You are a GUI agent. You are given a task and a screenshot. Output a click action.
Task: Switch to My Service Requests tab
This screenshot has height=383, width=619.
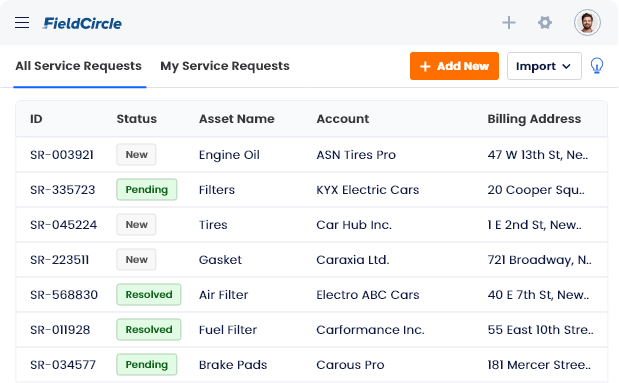coord(225,66)
